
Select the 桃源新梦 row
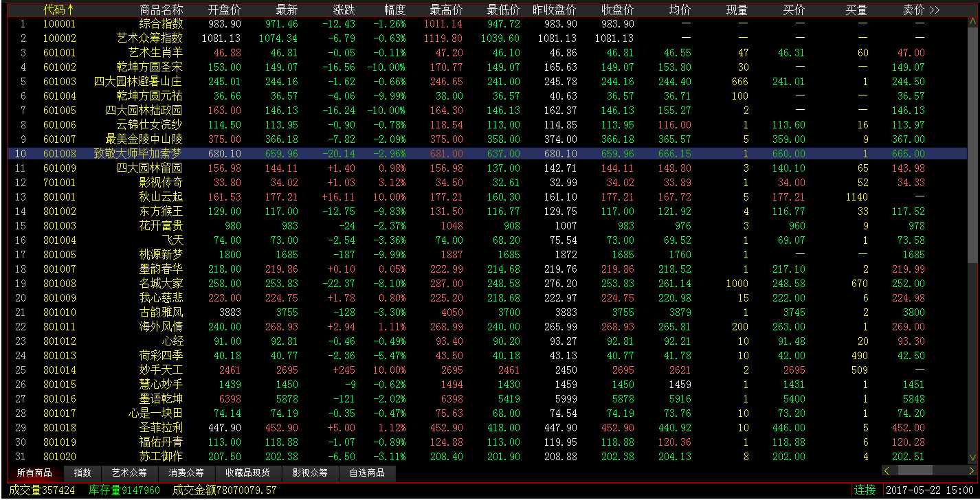tap(487, 255)
